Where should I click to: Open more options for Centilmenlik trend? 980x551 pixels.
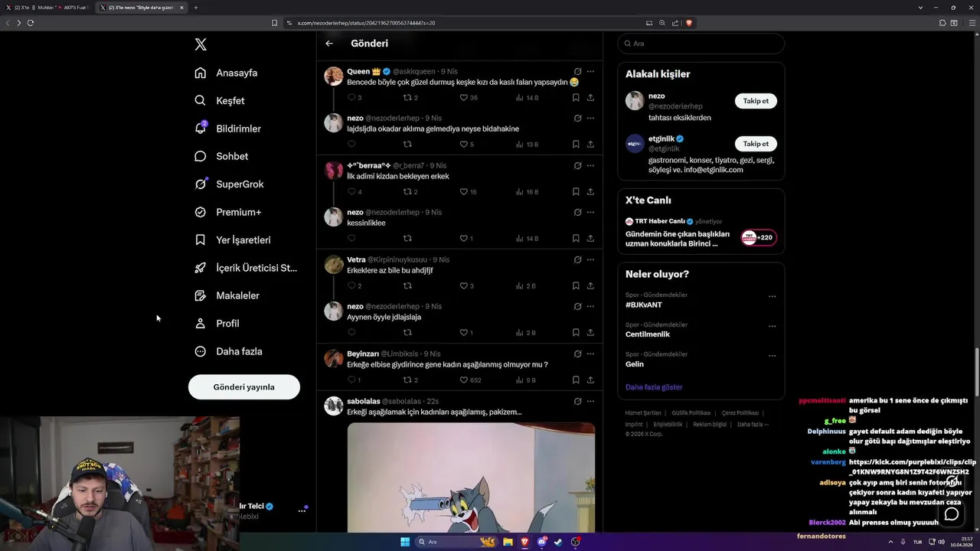tap(772, 326)
